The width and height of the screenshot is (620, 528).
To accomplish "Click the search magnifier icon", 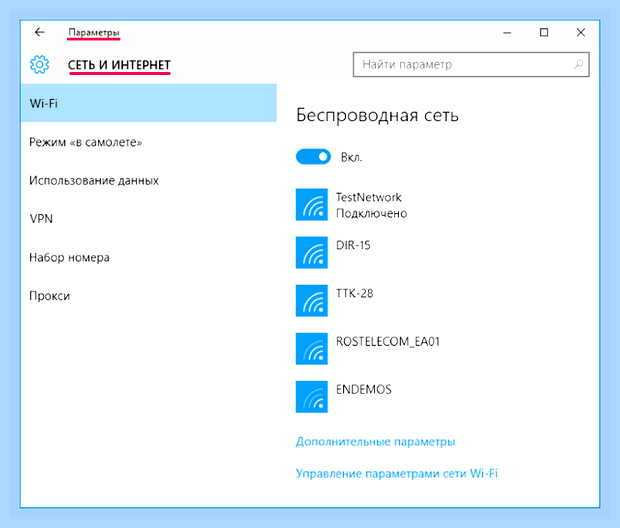I will tap(578, 64).
